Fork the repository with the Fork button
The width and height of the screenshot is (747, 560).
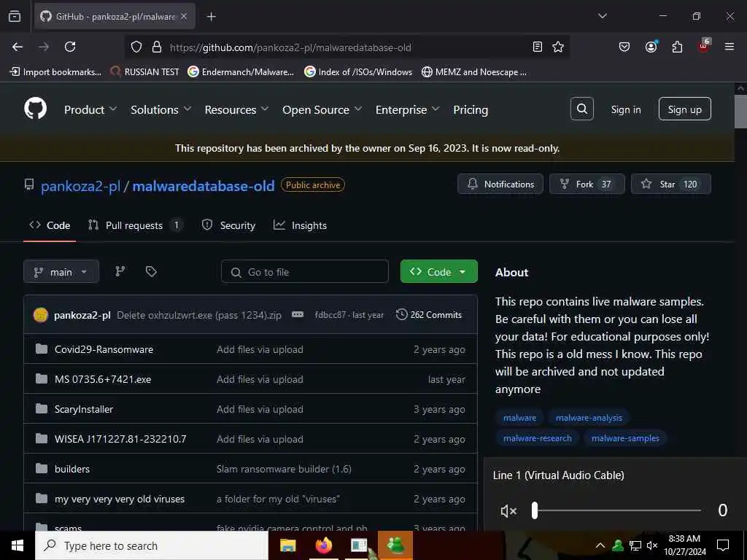(587, 184)
